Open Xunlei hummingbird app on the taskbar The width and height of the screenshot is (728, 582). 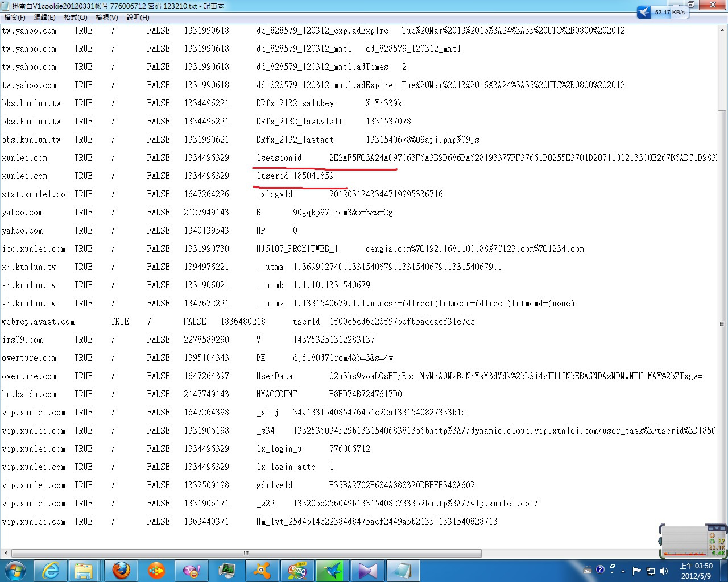(332, 570)
